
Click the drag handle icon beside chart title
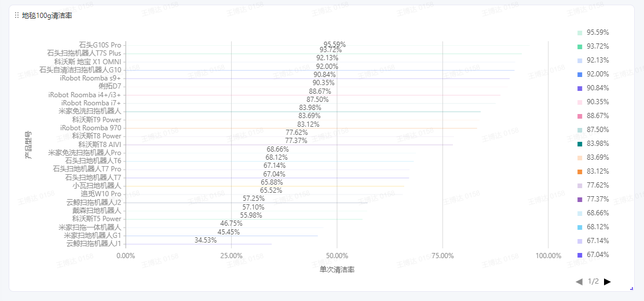pos(16,15)
